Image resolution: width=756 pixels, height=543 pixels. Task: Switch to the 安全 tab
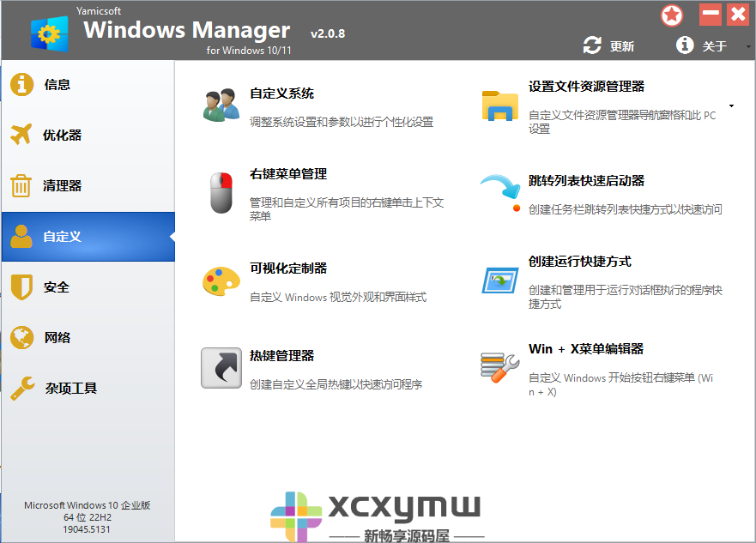point(88,287)
